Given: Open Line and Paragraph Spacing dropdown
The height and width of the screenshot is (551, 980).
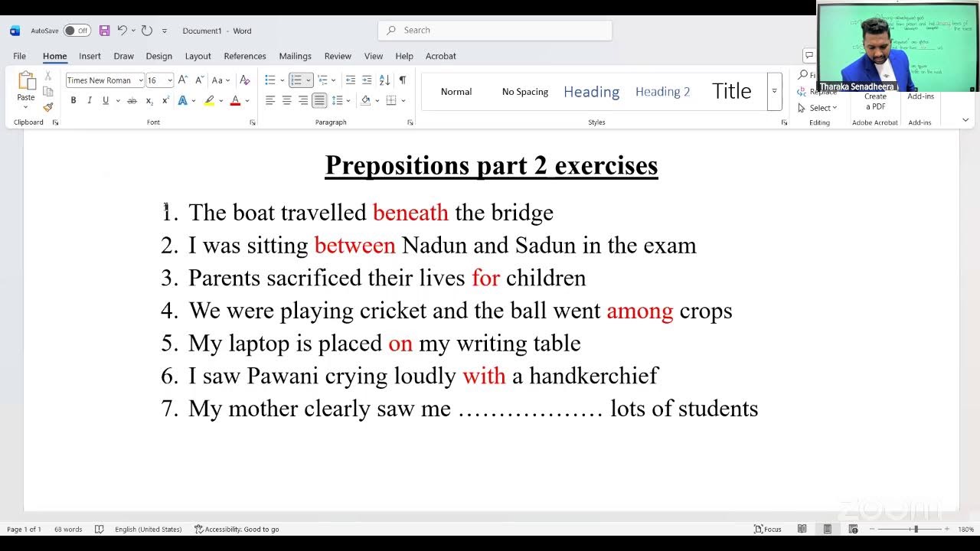Looking at the screenshot, I should click(x=341, y=100).
